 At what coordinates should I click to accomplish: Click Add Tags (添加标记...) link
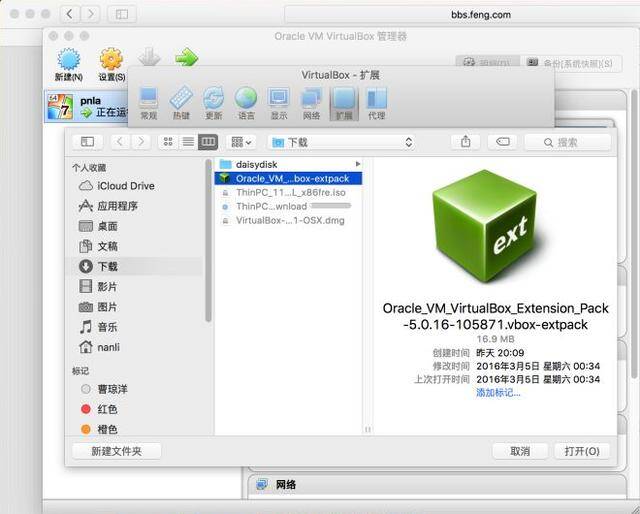tap(498, 393)
